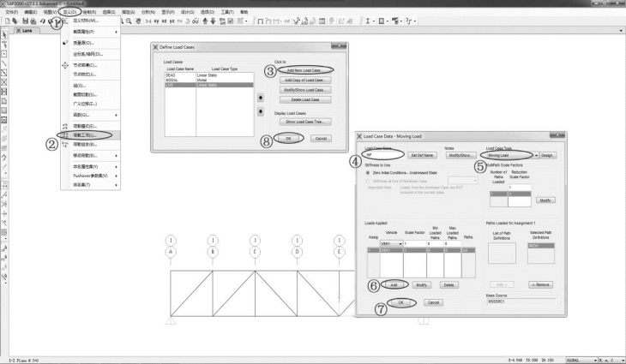Screen dimensions: 626x364
Task: Click the Move Up in List arrow icon
Action: click(205, 21)
